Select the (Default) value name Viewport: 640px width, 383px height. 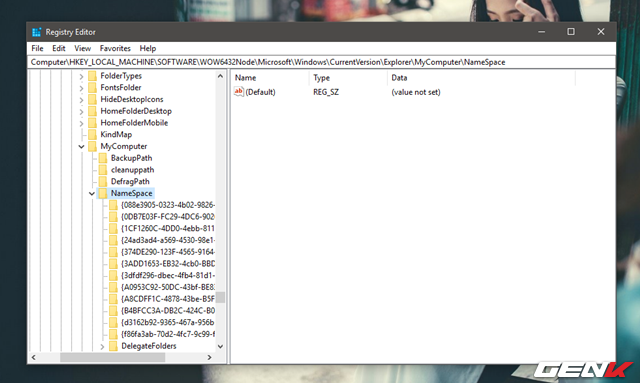click(x=260, y=92)
